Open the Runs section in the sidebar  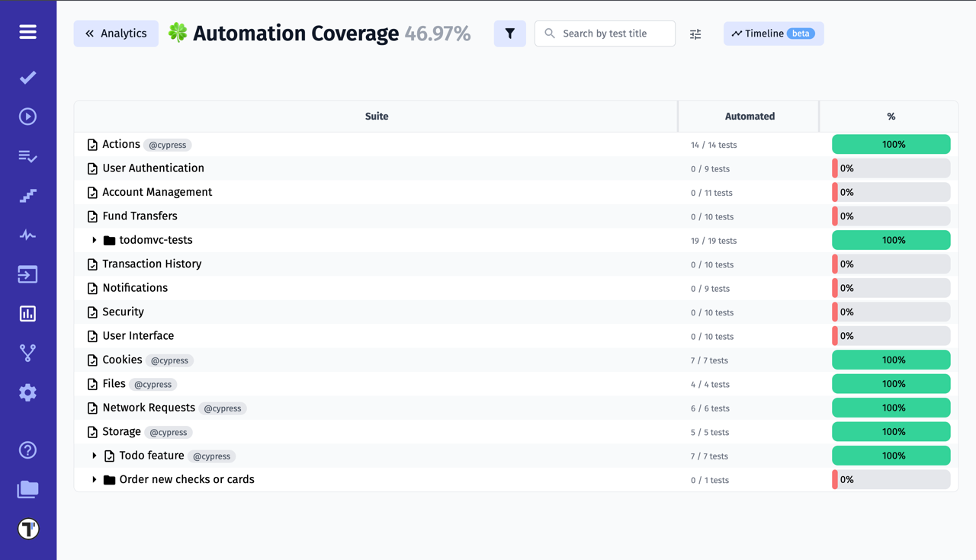[27, 116]
